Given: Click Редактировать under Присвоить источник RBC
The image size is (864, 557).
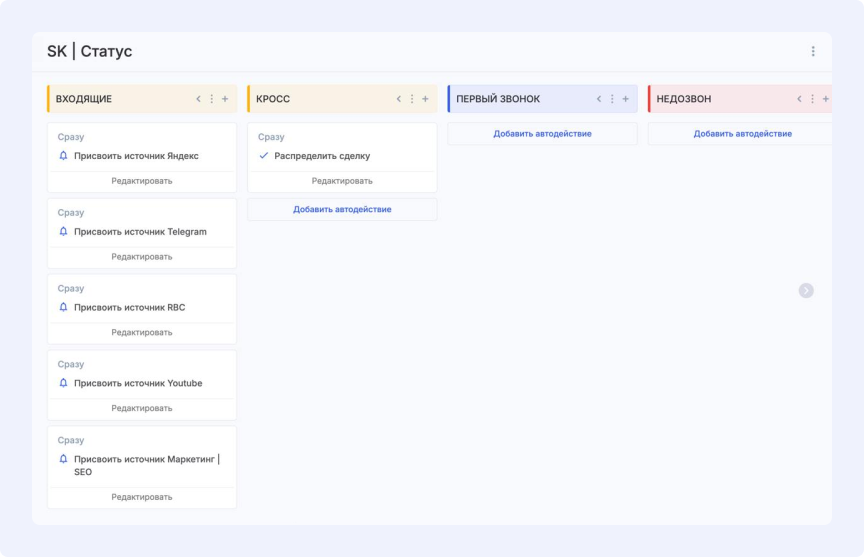Looking at the screenshot, I should pos(142,333).
